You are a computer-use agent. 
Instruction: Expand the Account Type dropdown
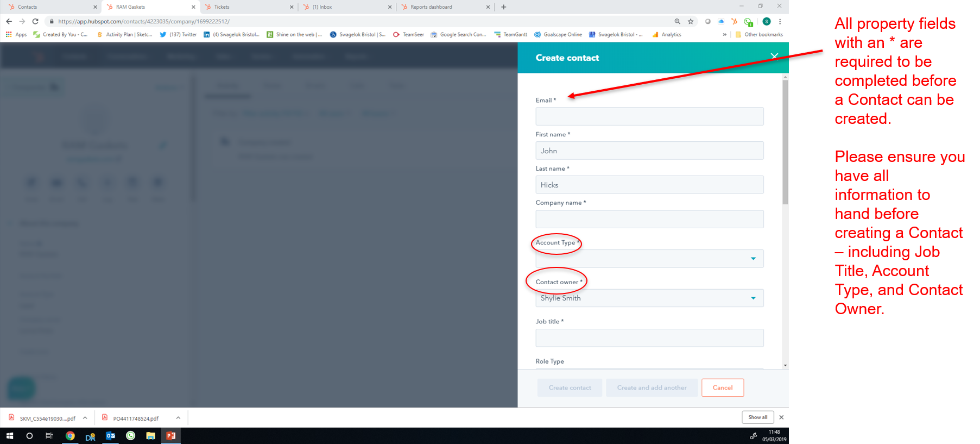[649, 259]
